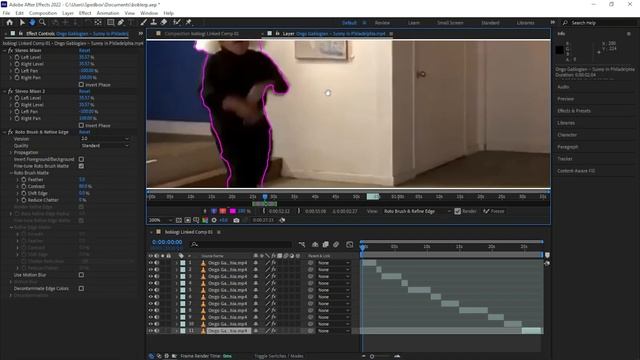The image size is (640, 360).
Task: Click the snapshot camera icon in viewer
Action: tap(236, 220)
